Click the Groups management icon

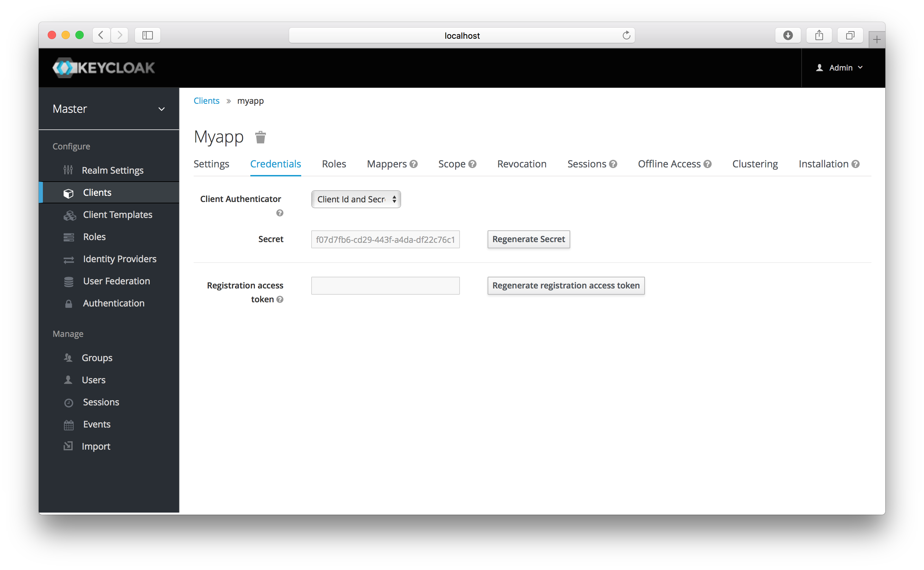(68, 357)
